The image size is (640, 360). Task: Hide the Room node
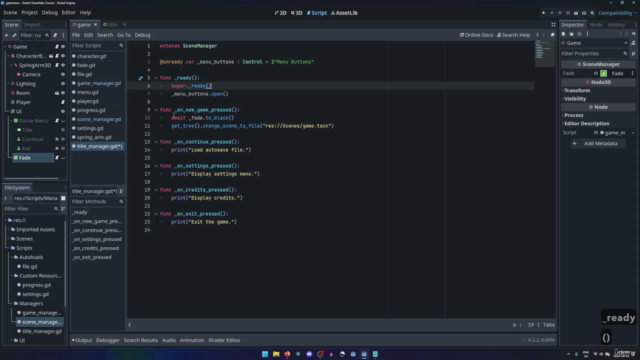click(63, 93)
